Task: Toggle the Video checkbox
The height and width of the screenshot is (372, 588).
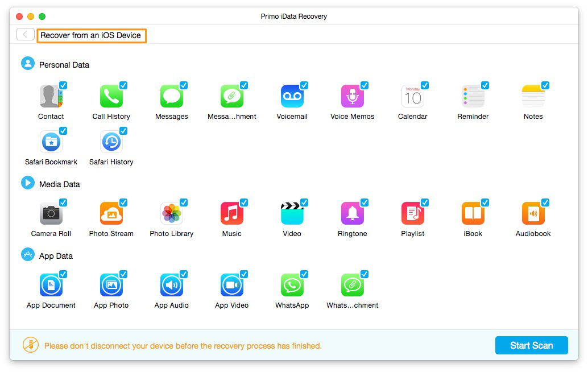Action: click(304, 202)
